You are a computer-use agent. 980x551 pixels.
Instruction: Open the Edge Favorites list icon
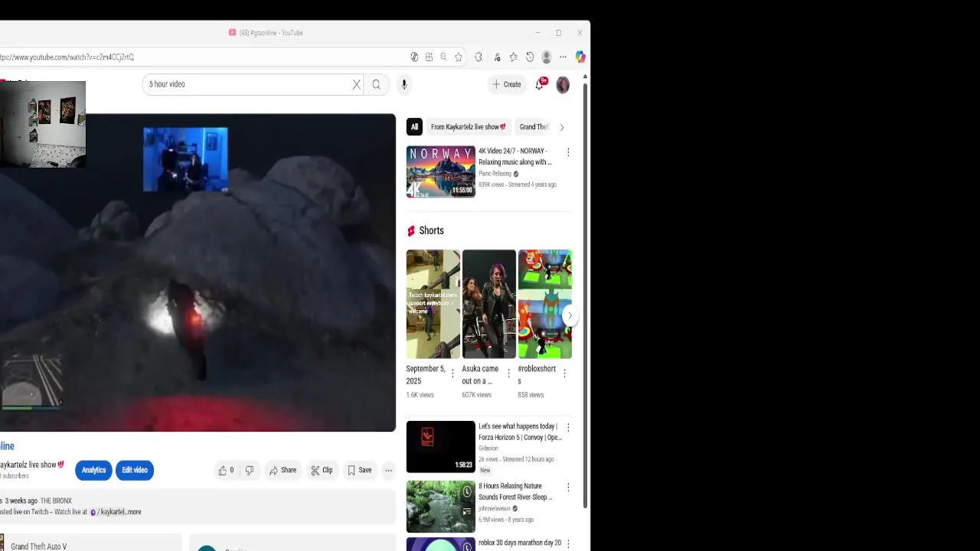pos(513,57)
